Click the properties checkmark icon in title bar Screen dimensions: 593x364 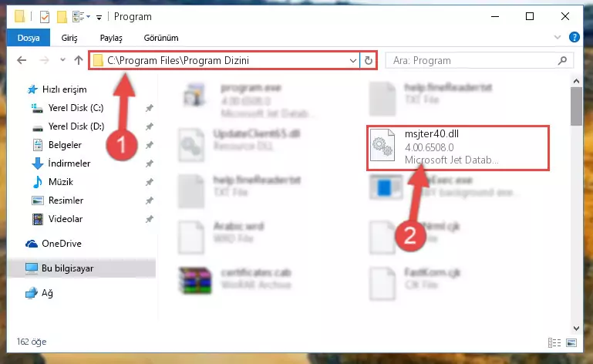point(45,17)
